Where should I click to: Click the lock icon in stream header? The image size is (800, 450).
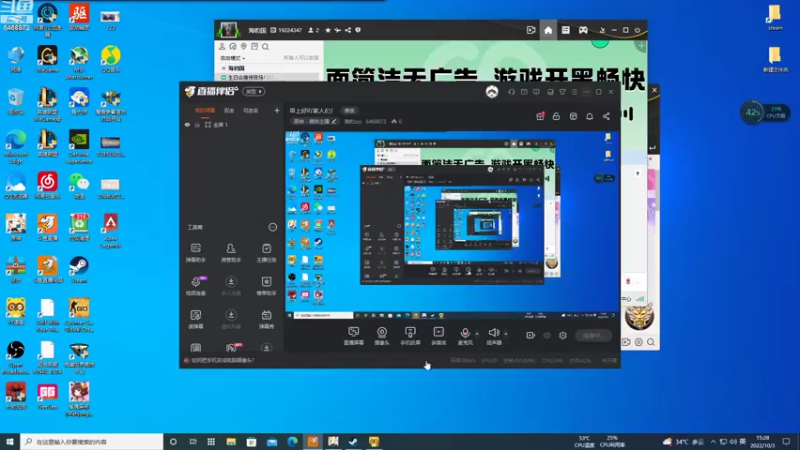point(556,116)
